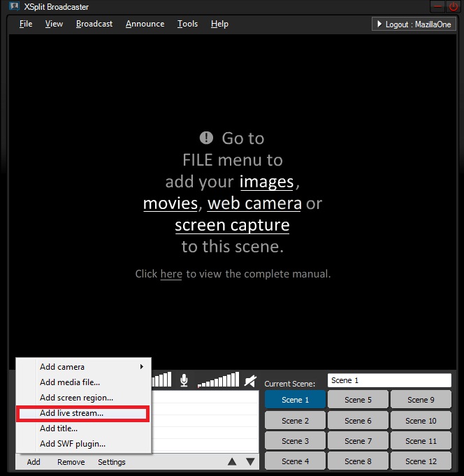Viewport: 464px width, 476px height.
Task: Click the empty scene sources list
Action: 205,421
